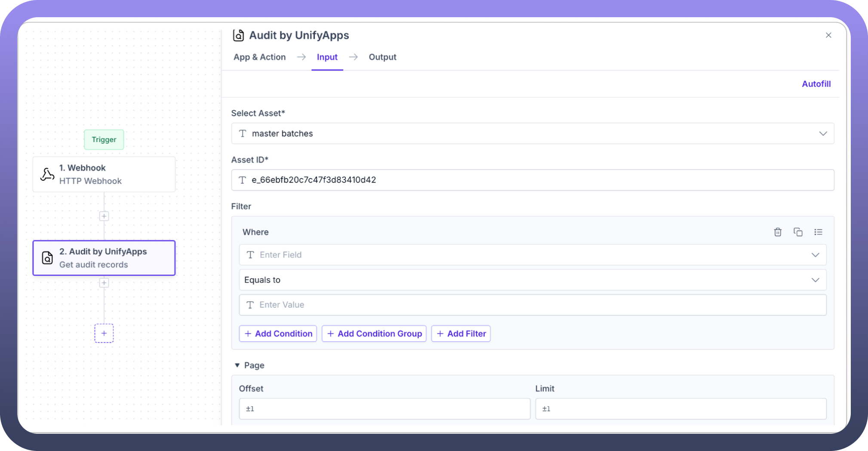Add a new condition to the filter

tap(278, 334)
